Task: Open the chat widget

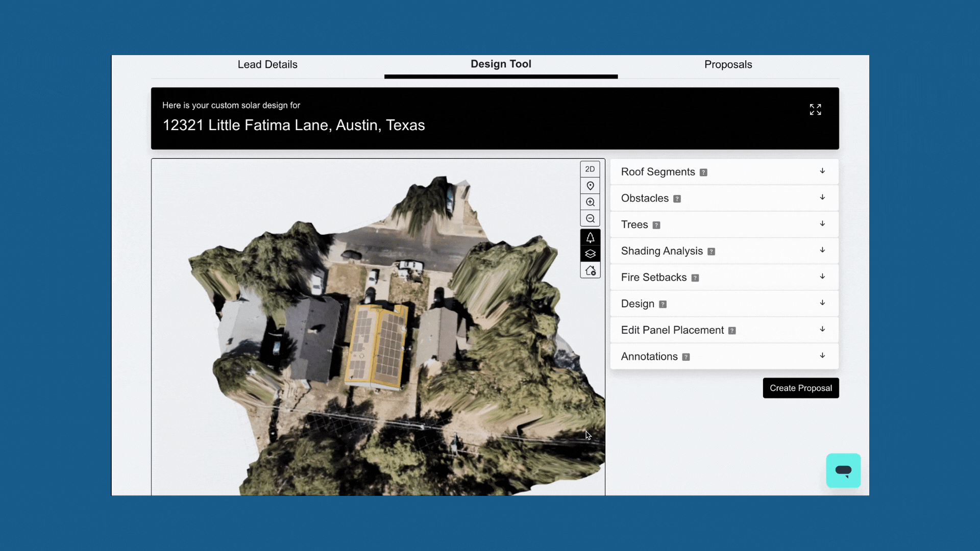Action: pos(843,470)
